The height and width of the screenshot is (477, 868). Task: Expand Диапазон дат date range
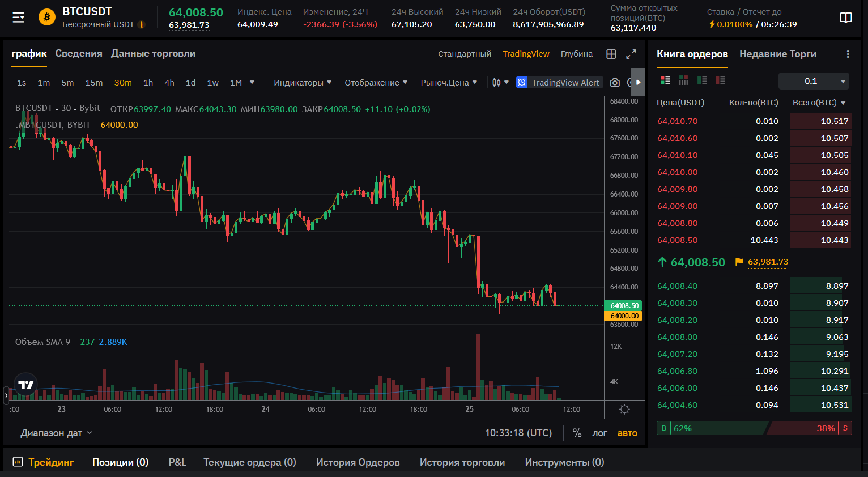click(57, 433)
